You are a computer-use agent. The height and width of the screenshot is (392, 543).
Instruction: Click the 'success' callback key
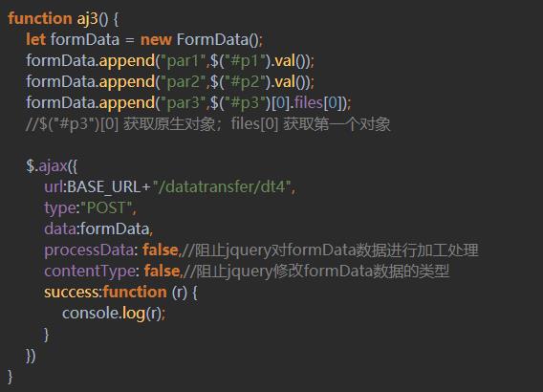(x=72, y=293)
